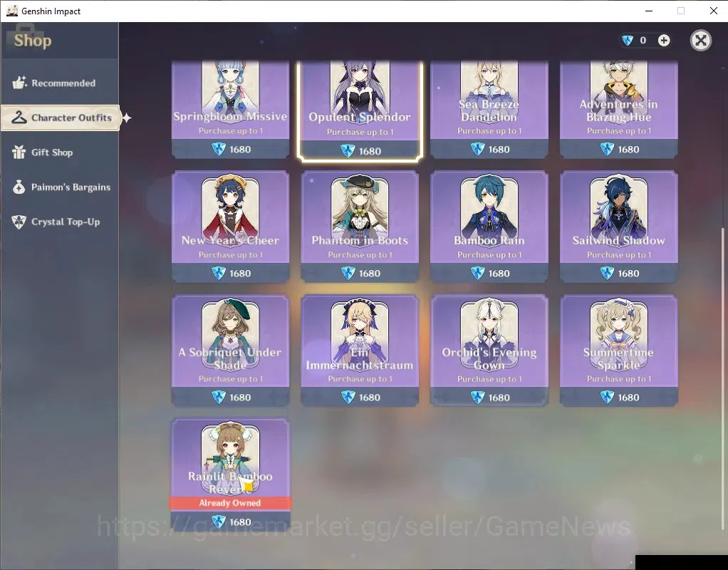The image size is (728, 570).
Task: Click the Gift Shop gift box icon
Action: click(x=19, y=152)
